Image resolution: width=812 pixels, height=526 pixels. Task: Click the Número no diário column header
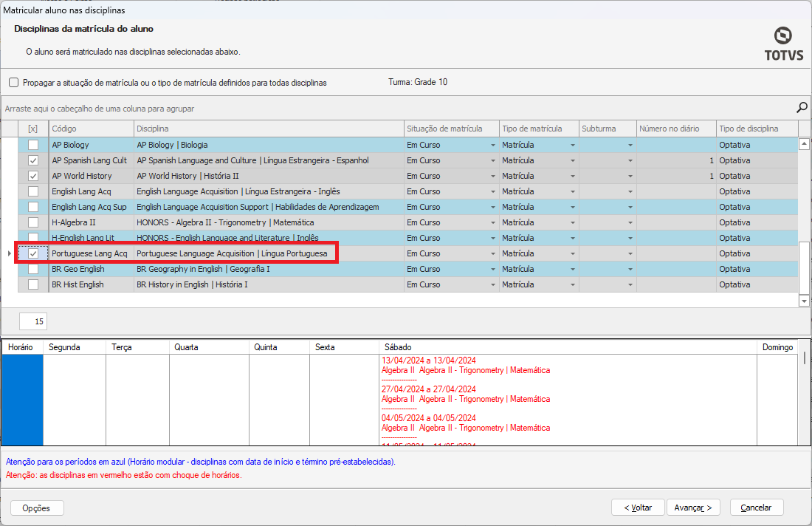tap(676, 129)
